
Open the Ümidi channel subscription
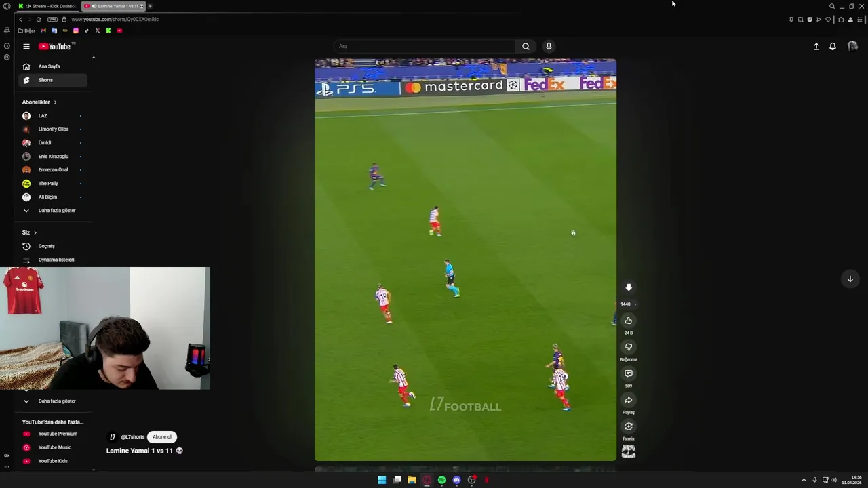pyautogui.click(x=52, y=143)
